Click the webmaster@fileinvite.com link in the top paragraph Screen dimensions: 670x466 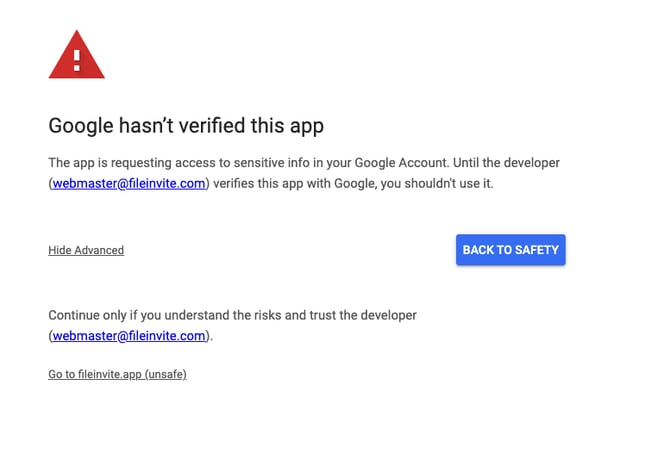pyautogui.click(x=129, y=183)
